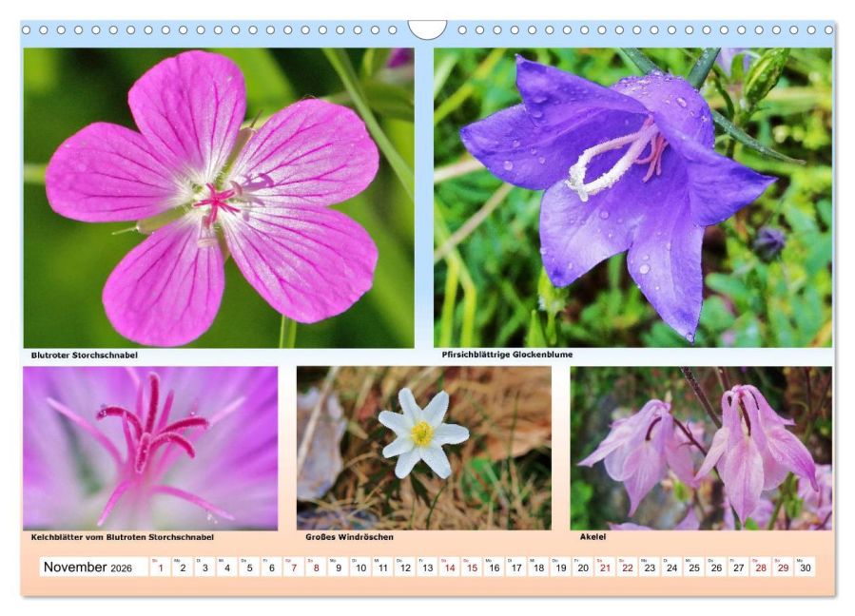Image resolution: width=855 pixels, height=616 pixels.
Task: Click the Blutroter Storchschnabel caption text
Action: 85,355
